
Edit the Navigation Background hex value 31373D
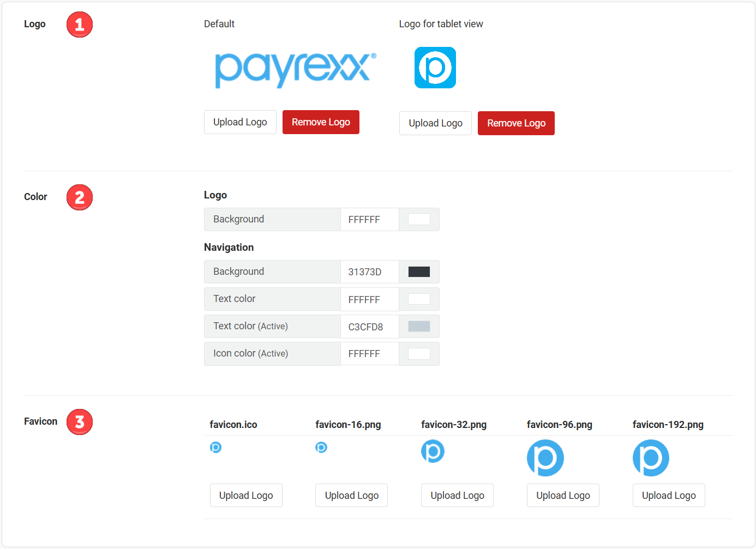coord(370,272)
